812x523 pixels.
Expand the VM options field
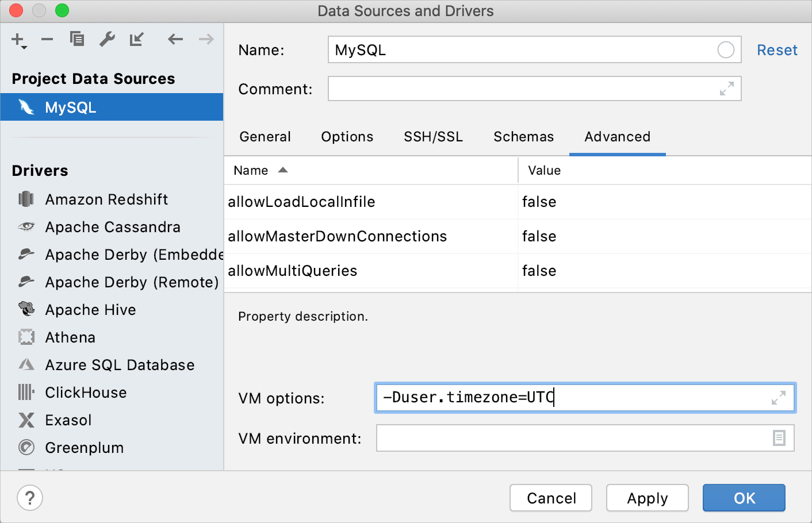click(x=779, y=398)
